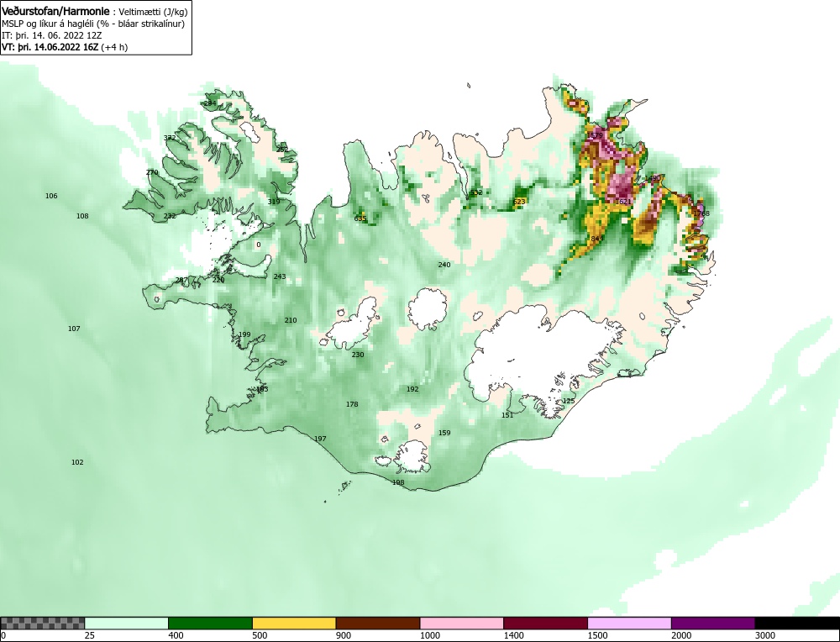This screenshot has height=642, width=840.
Task: Click the south-coast value 198
Action: [x=398, y=482]
